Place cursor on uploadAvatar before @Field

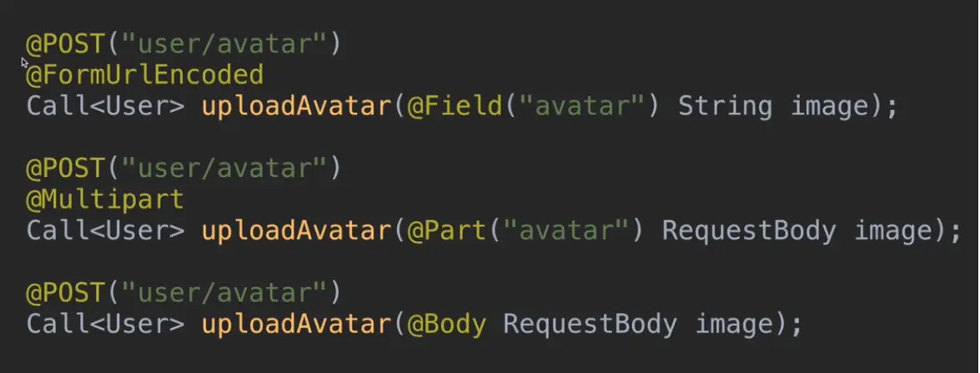pyautogui.click(x=296, y=107)
